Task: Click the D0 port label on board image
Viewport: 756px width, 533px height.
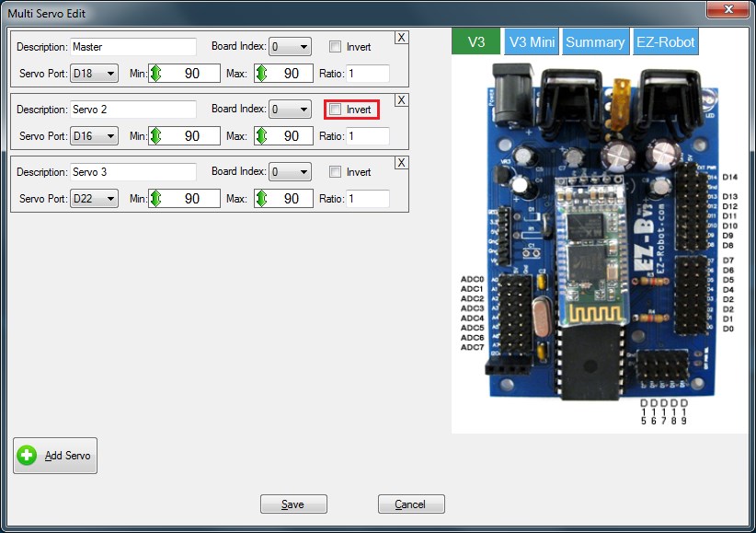Action: click(728, 329)
